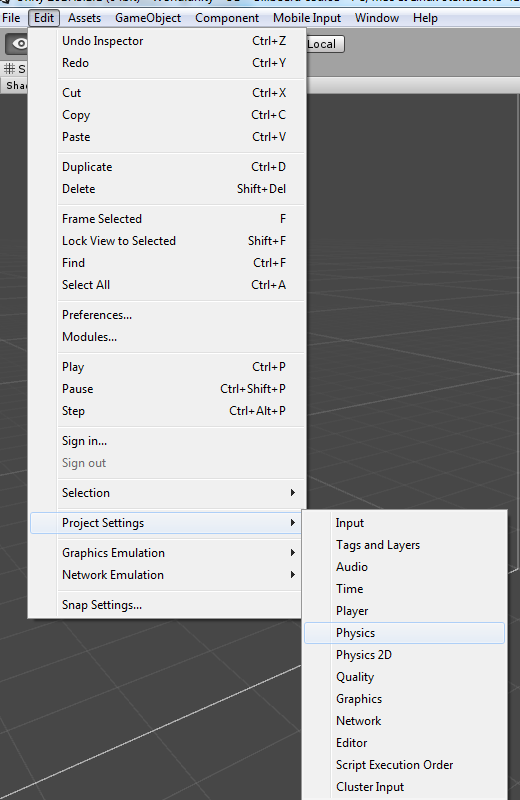Screen dimensions: 520x800
Task: Select Cut in Edit menu
Action: click(x=168, y=93)
